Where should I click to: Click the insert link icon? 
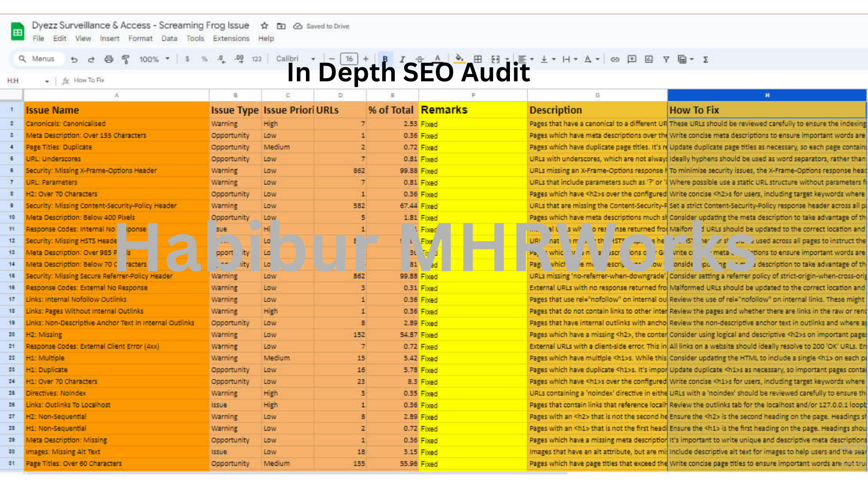point(615,59)
